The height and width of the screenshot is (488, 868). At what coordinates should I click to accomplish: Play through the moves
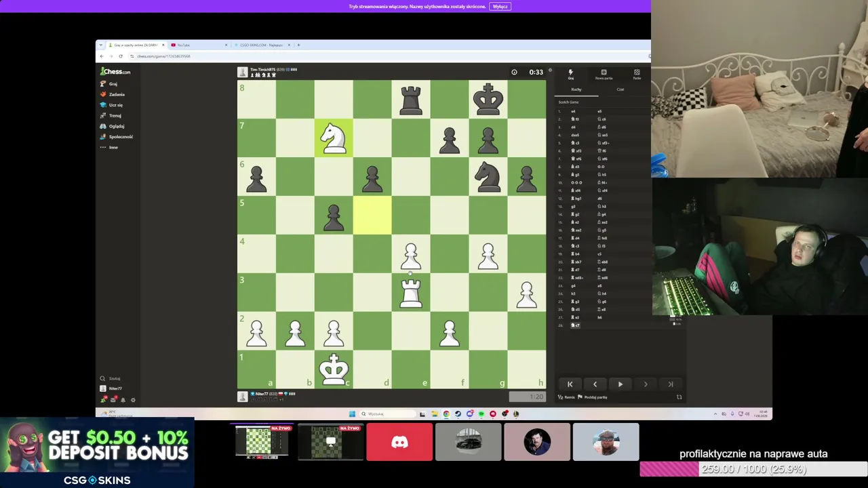pyautogui.click(x=620, y=384)
